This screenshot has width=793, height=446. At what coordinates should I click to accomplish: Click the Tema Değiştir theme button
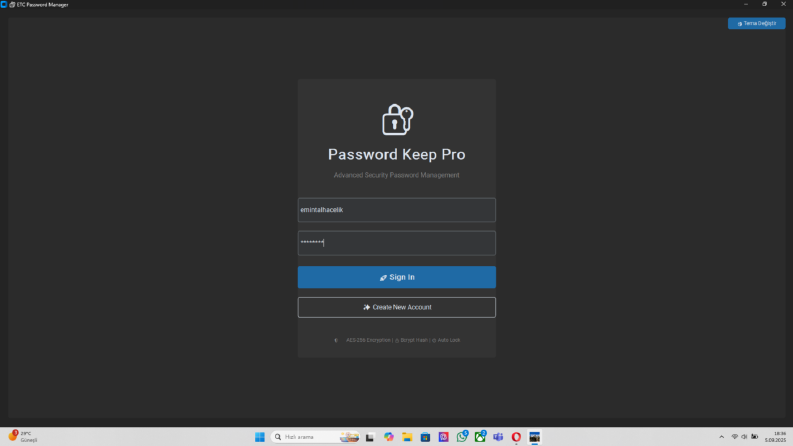(757, 23)
